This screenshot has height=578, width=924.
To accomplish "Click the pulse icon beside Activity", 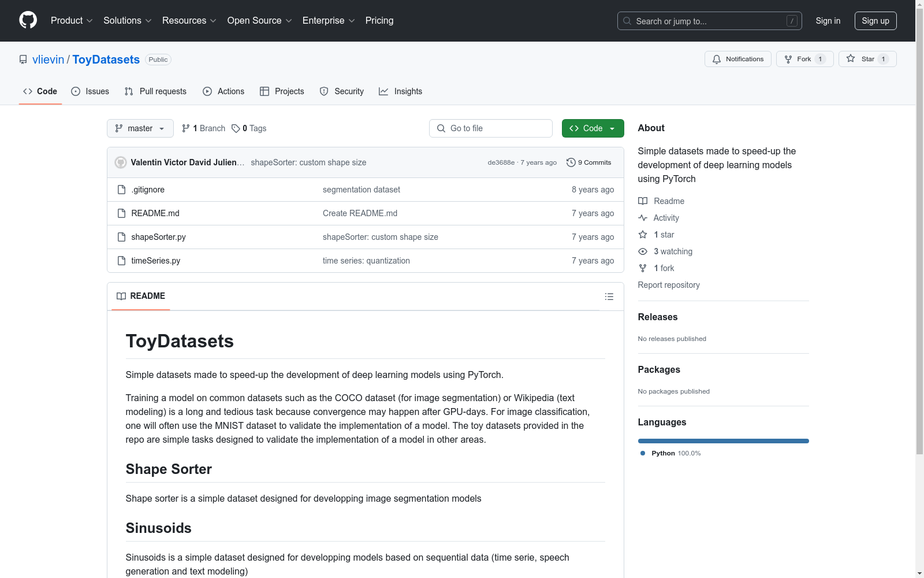I will (643, 218).
